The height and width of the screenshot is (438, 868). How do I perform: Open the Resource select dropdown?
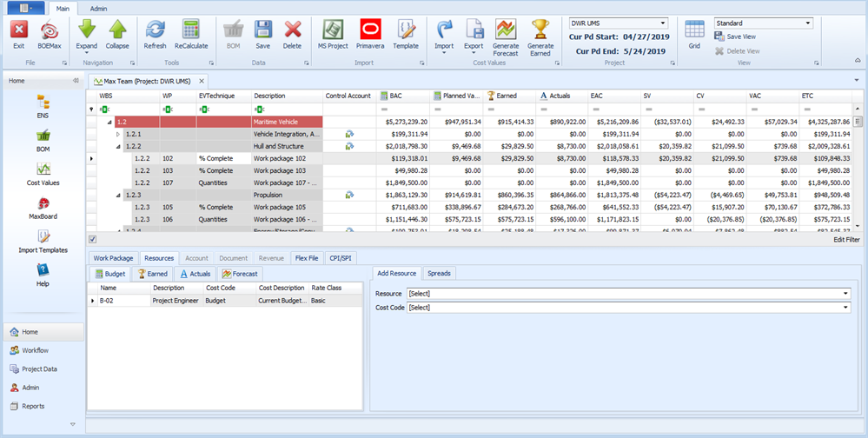click(x=845, y=294)
